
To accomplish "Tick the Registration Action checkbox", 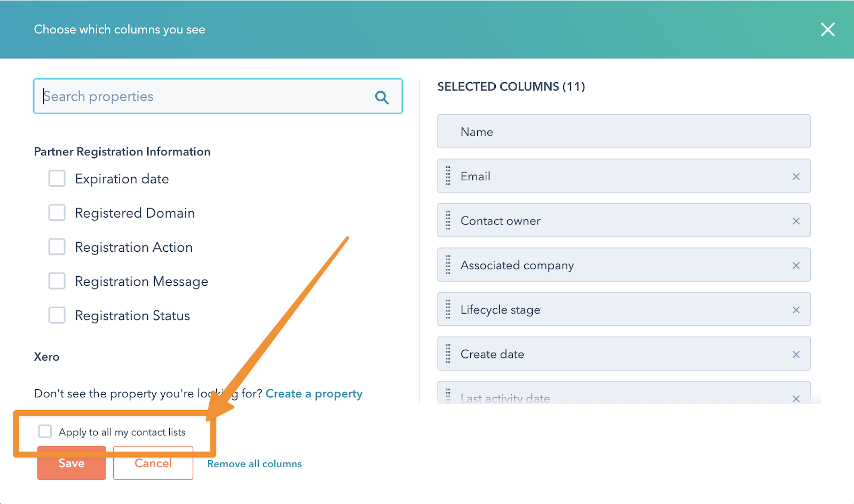I will (57, 247).
